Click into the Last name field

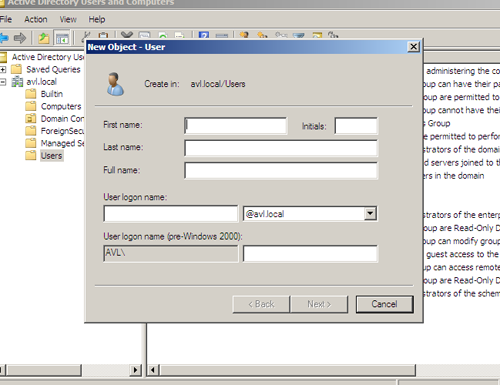(281, 148)
